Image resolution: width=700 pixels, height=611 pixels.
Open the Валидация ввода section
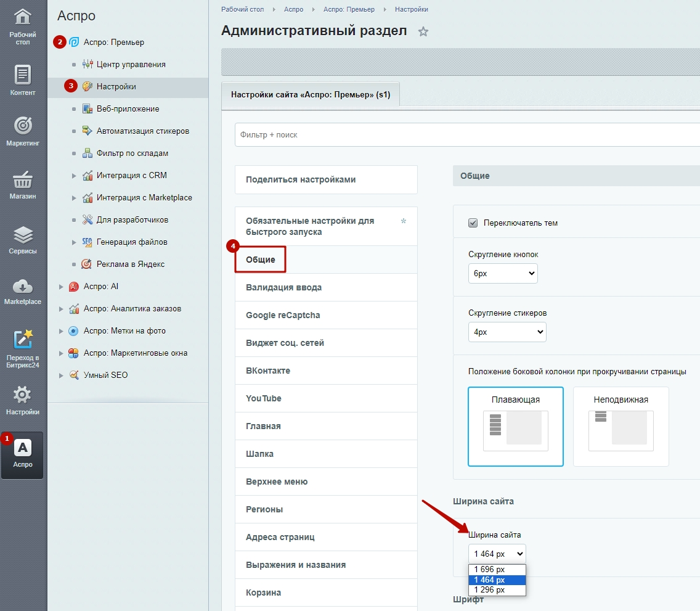point(327,287)
